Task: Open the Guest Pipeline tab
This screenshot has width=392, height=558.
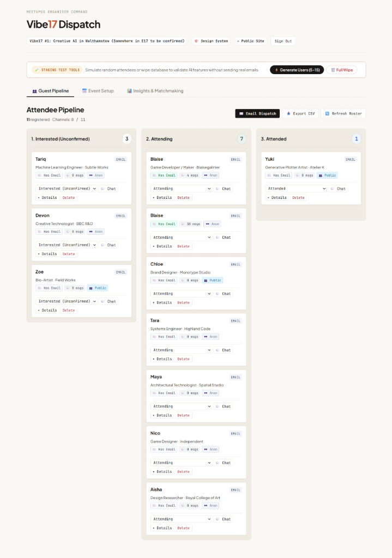Action: 50,91
